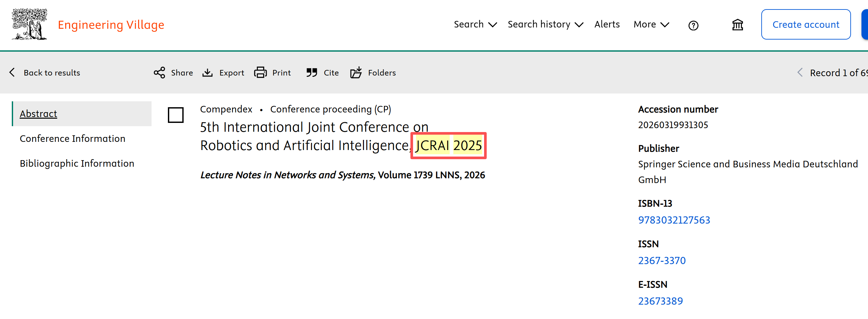868x319 pixels.
Task: Click the Create account button
Action: (806, 25)
